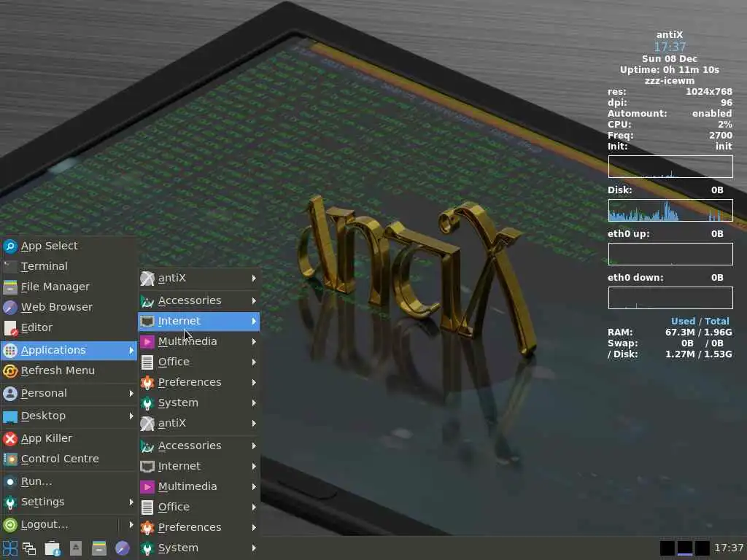Open the bottom System submenu entry
This screenshot has width=747, height=560.
pyautogui.click(x=198, y=548)
